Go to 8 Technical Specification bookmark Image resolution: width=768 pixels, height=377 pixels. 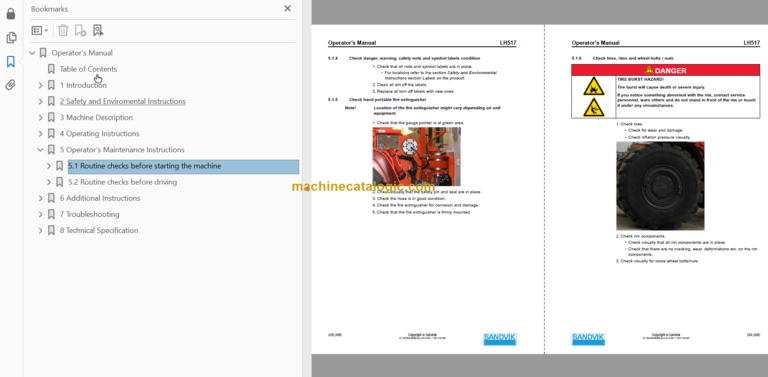(99, 231)
